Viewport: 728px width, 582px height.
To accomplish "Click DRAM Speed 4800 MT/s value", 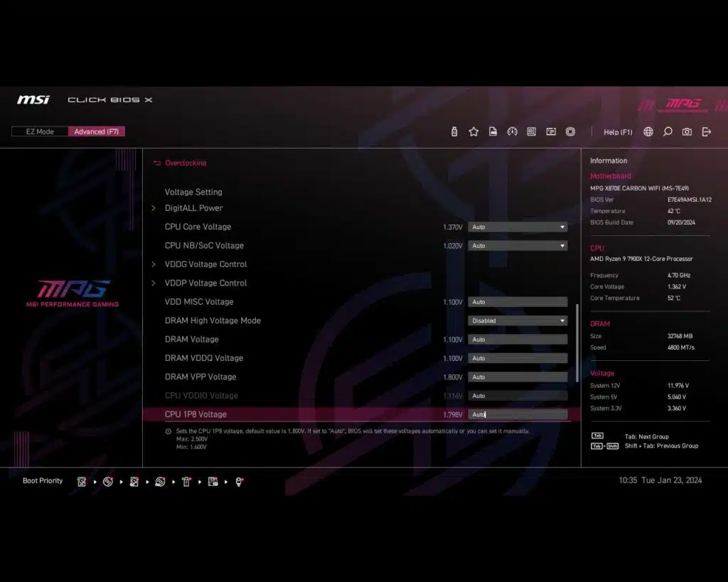I will (681, 347).
